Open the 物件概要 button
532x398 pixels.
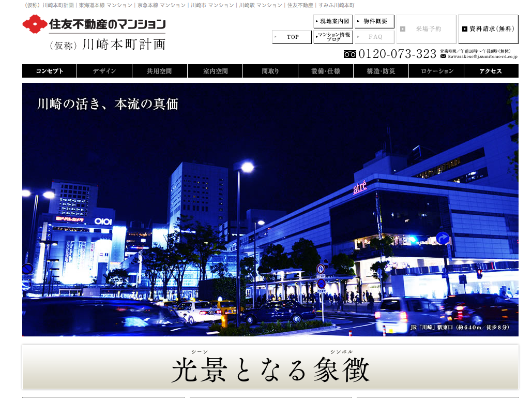374,21
